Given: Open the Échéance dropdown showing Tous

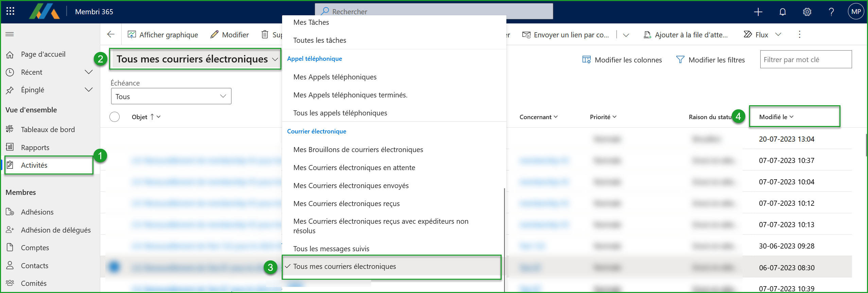Looking at the screenshot, I should [x=171, y=96].
